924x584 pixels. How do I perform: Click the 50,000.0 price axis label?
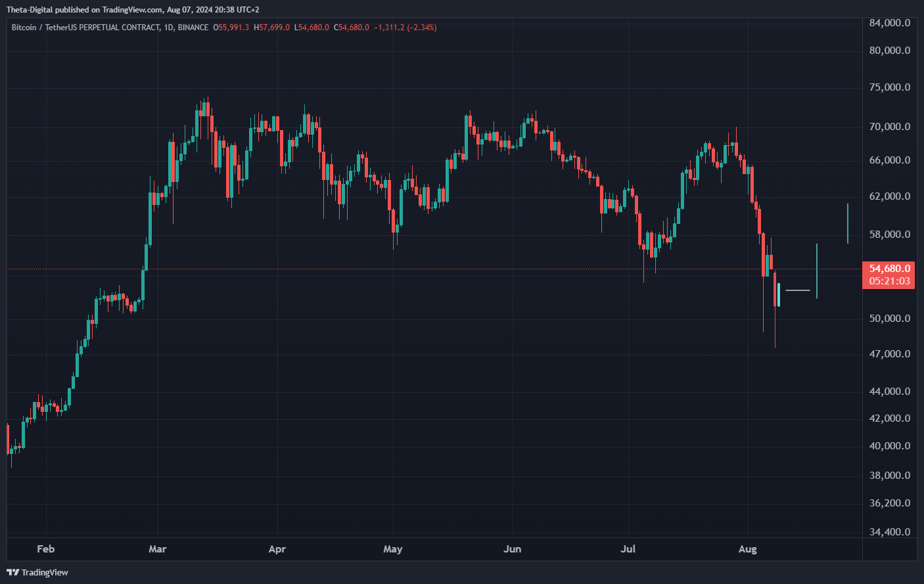tap(890, 319)
